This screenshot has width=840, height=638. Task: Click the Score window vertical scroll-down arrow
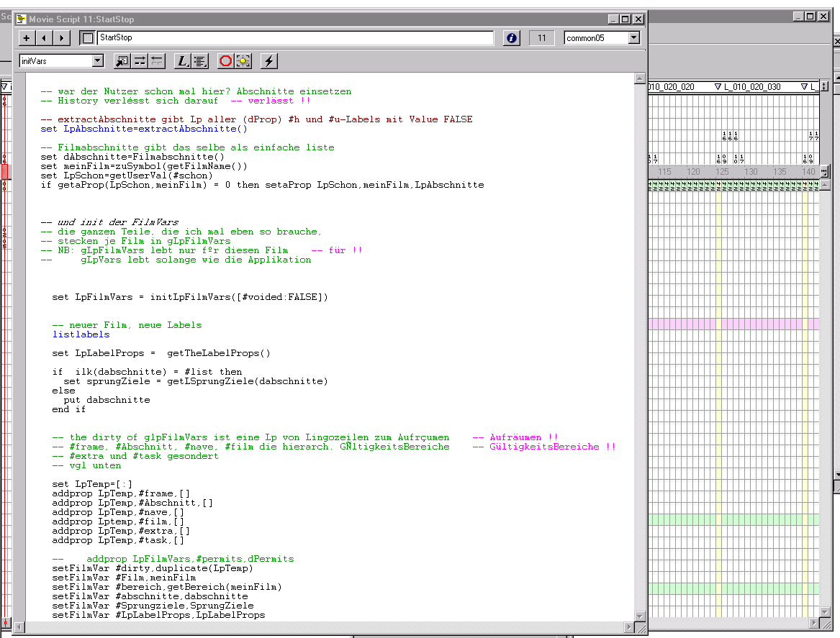825,612
